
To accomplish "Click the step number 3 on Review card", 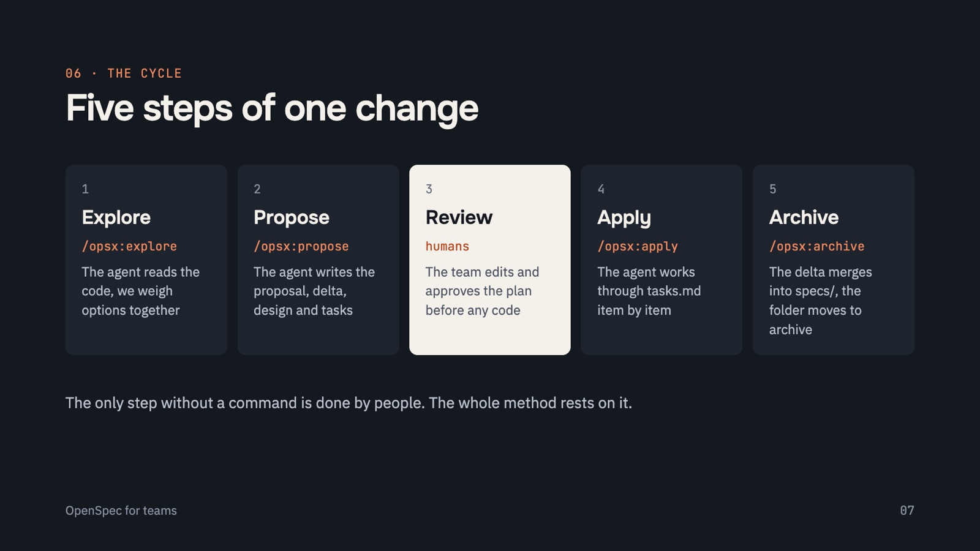I will pos(429,189).
